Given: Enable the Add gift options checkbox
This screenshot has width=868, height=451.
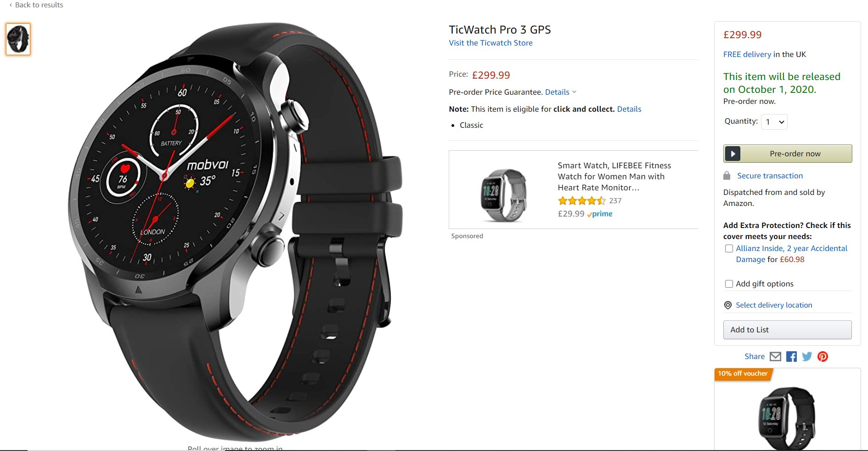Looking at the screenshot, I should (729, 284).
